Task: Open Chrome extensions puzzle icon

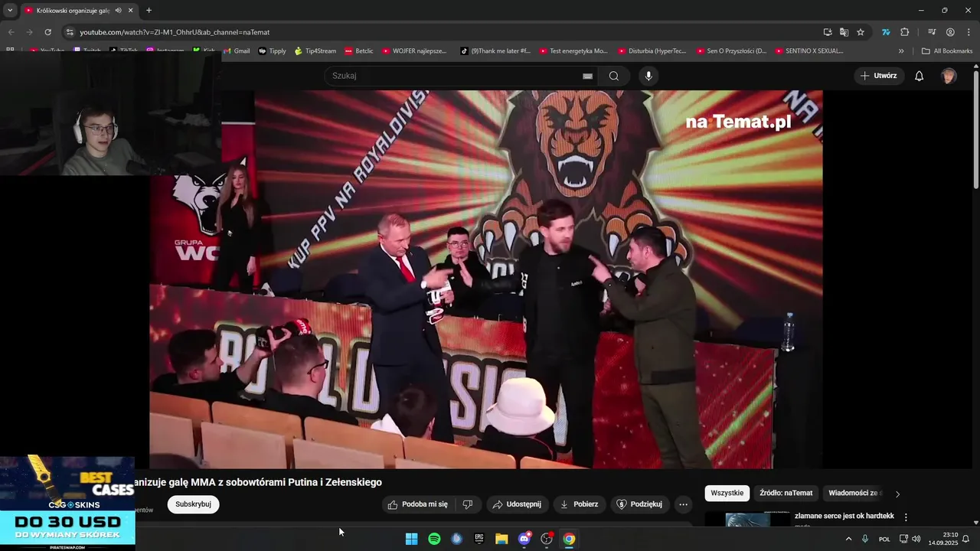Action: point(905,32)
